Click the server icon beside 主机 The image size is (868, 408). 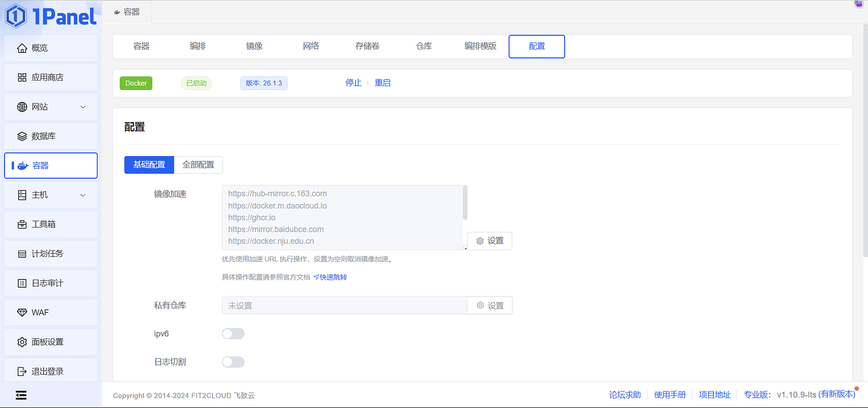tap(22, 195)
